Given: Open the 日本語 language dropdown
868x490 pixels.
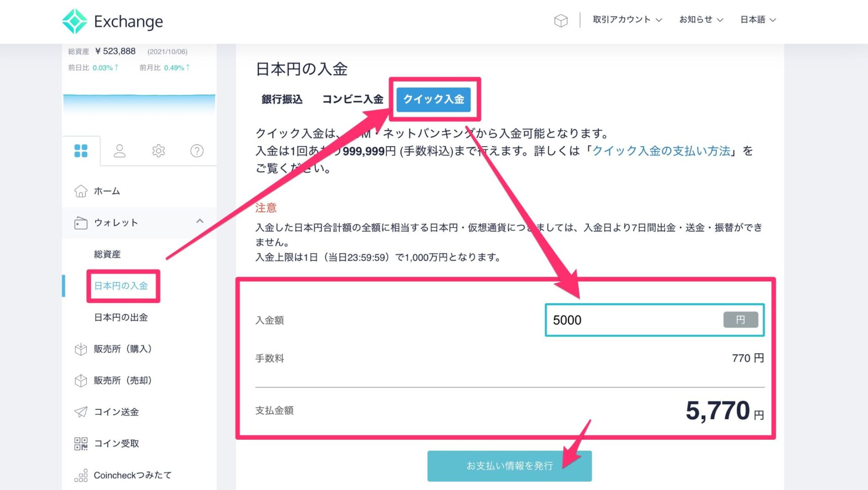Looking at the screenshot, I should point(758,20).
